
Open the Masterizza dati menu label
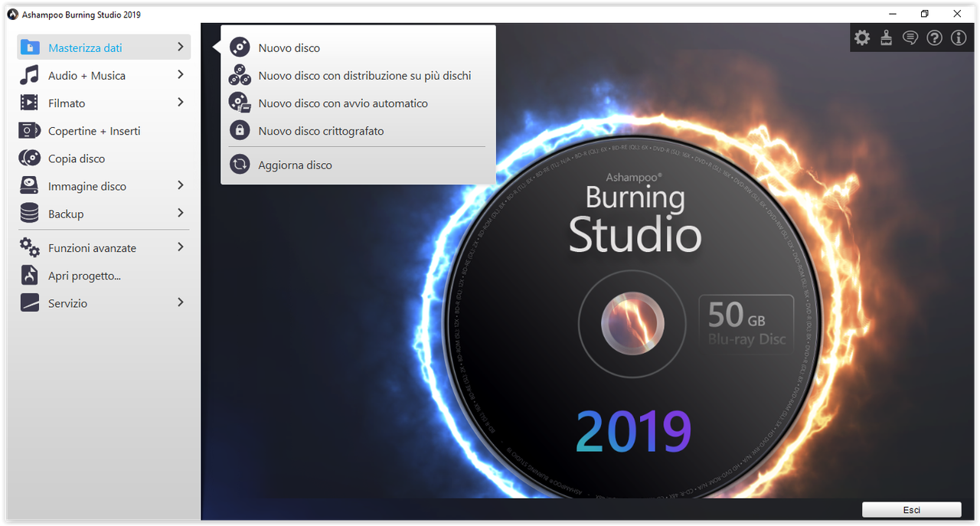(85, 47)
